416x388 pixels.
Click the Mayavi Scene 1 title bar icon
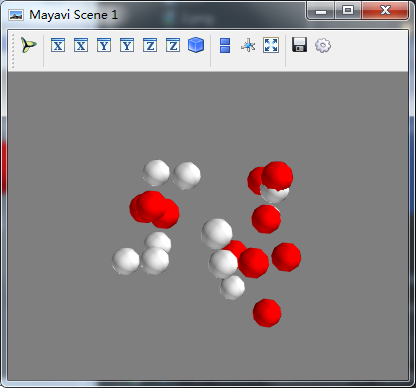16,15
